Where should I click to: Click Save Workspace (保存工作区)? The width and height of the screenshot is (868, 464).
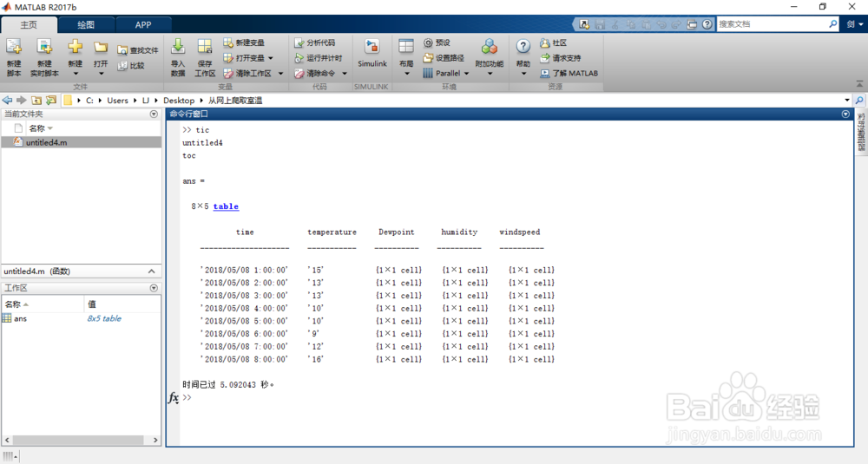point(205,57)
